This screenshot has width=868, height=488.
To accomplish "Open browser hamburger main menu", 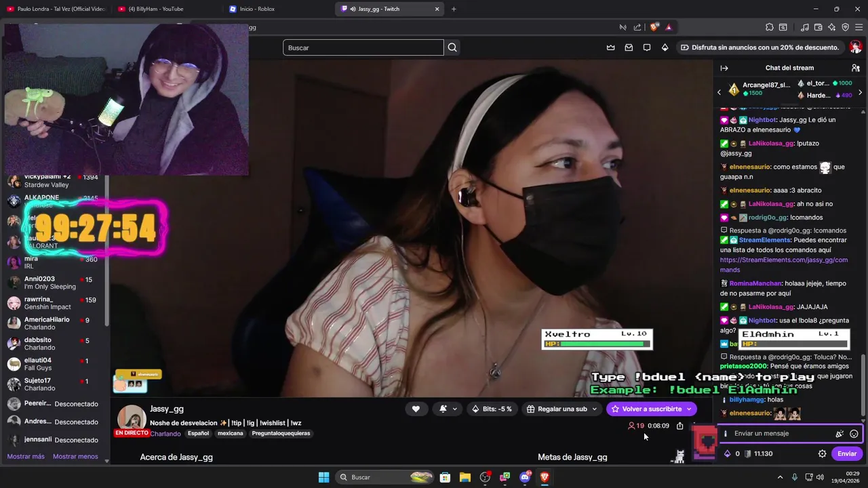I will tap(860, 27).
